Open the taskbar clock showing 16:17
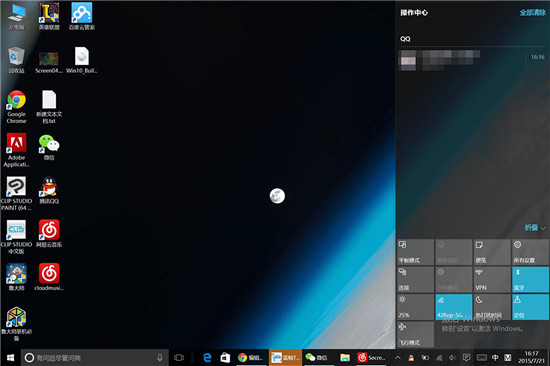 531,357
